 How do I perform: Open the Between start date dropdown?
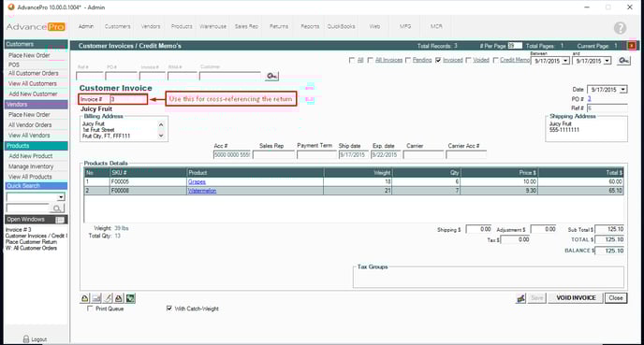tap(565, 61)
